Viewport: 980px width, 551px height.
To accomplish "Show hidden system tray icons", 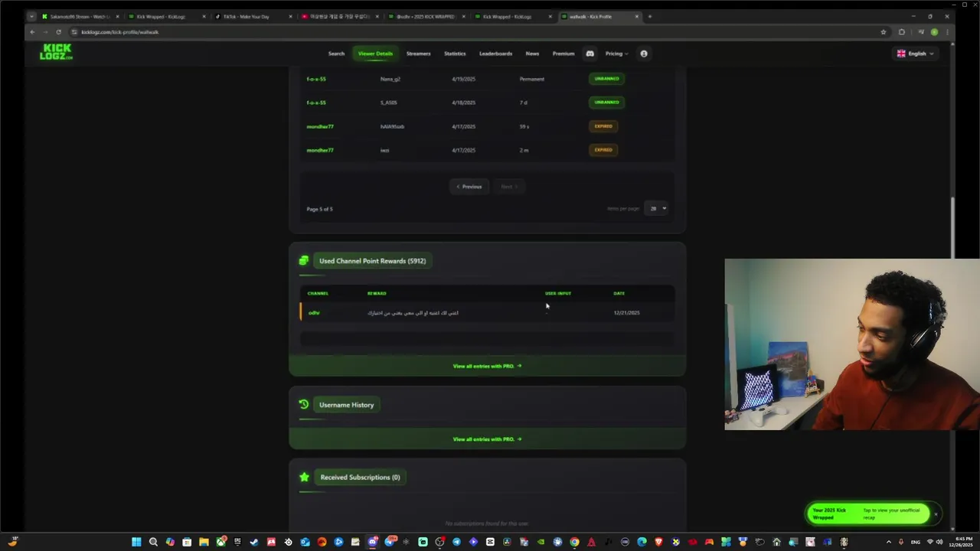I will point(888,542).
